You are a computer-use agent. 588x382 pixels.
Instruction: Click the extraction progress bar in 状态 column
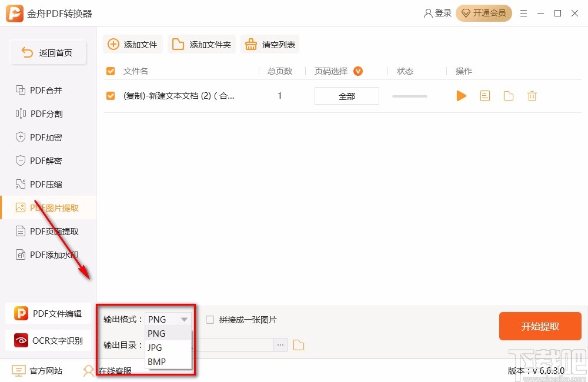click(409, 95)
